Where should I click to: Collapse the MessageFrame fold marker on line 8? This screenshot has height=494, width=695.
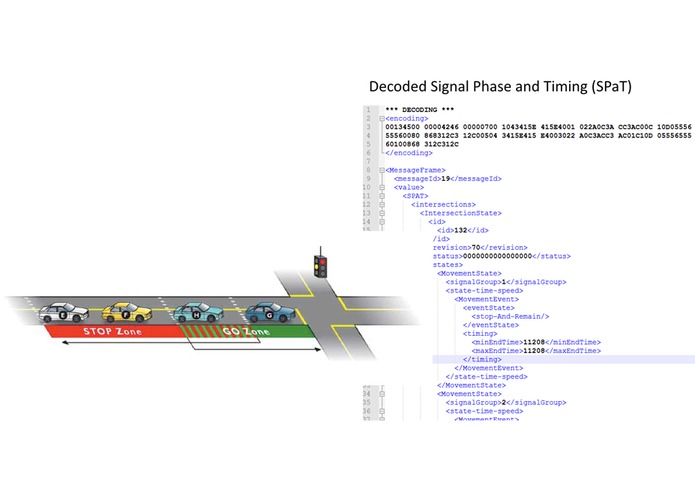[382, 170]
